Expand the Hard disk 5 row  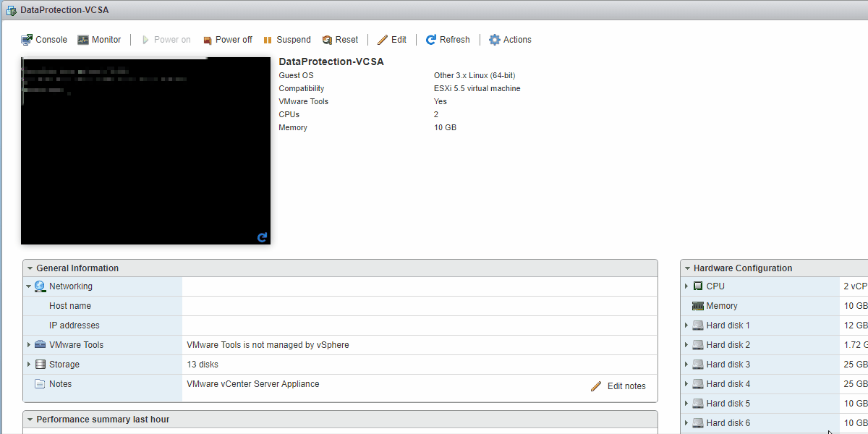click(x=686, y=404)
